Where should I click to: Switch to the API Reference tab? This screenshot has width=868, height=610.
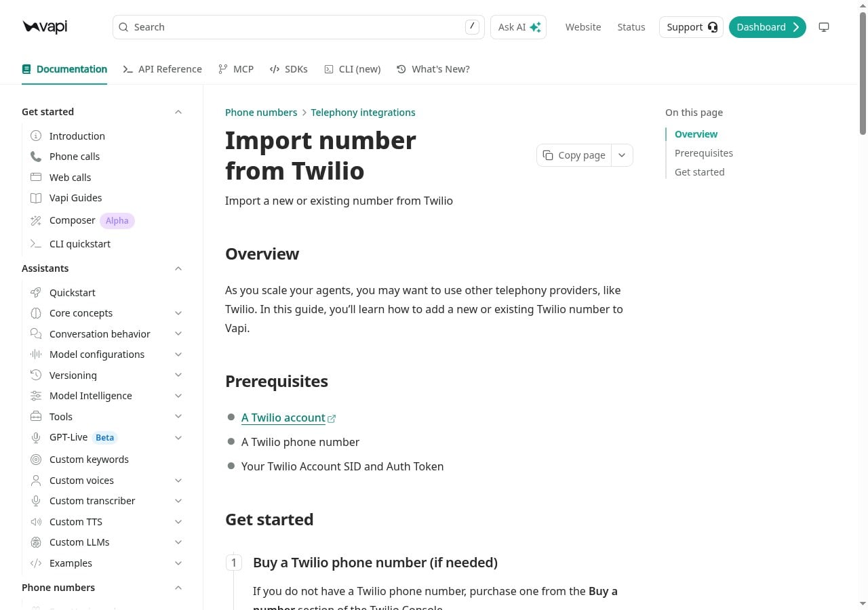tap(163, 69)
